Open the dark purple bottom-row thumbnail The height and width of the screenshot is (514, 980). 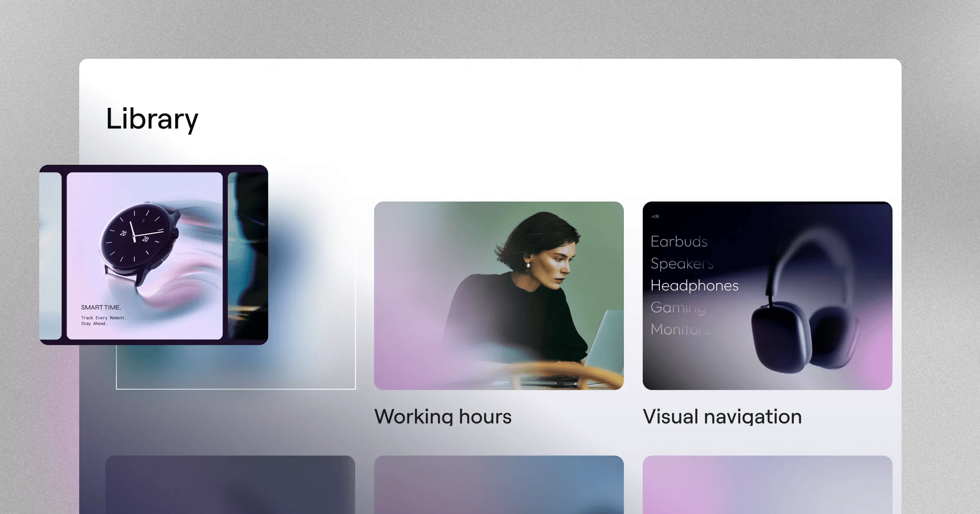coord(230,485)
